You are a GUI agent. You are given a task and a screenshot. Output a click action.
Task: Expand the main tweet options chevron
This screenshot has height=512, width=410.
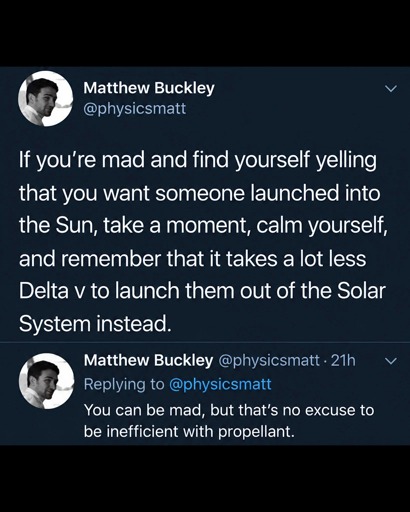point(391,89)
